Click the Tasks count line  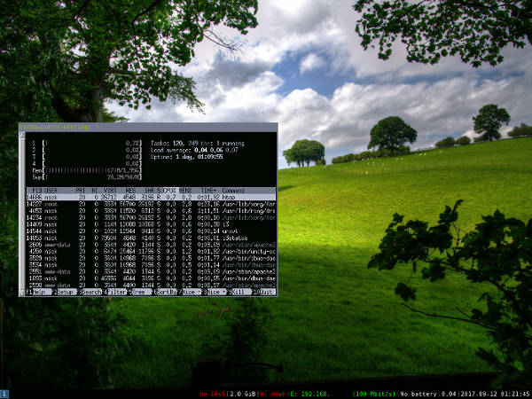pyautogui.click(x=198, y=144)
